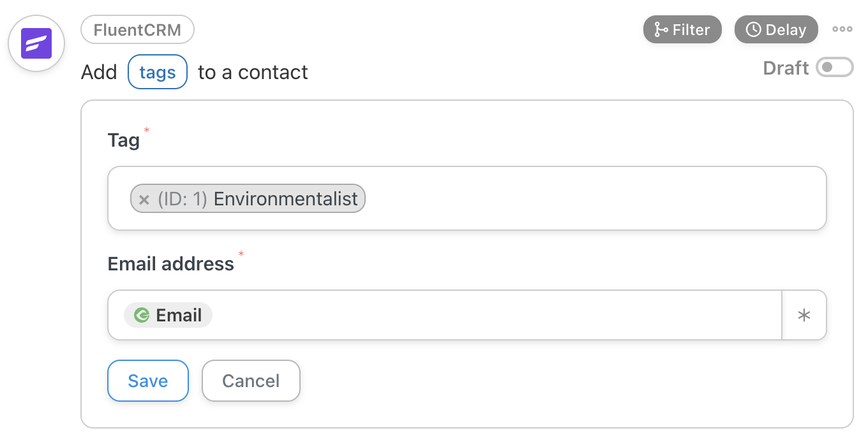Click the FluentCRM purple logo icon
Viewport: 868px width, 440px height.
36,43
